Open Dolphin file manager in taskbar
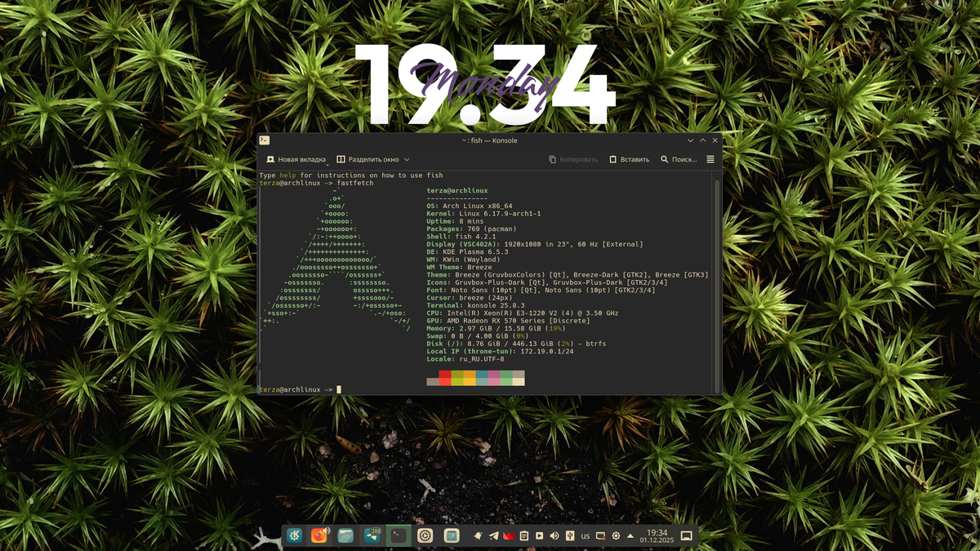The width and height of the screenshot is (980, 551). coord(345,535)
